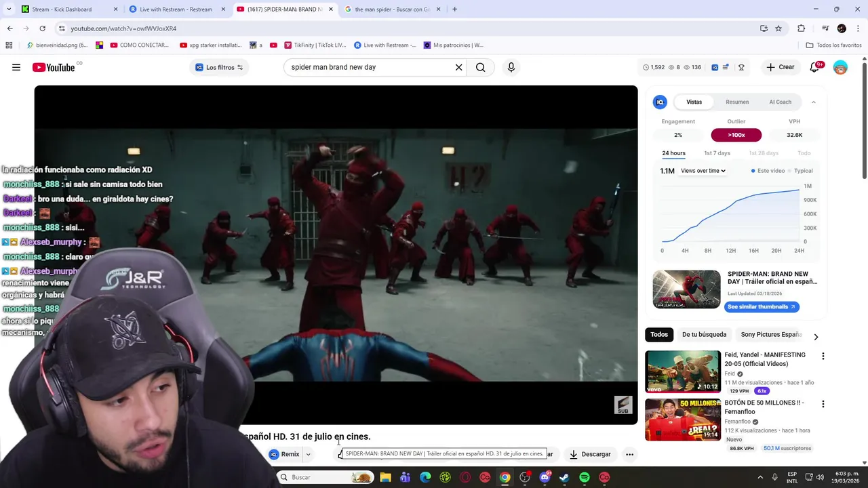Open the bookmarks bar apps grid icon
Viewport: 868px width, 488px height.
pos(9,45)
